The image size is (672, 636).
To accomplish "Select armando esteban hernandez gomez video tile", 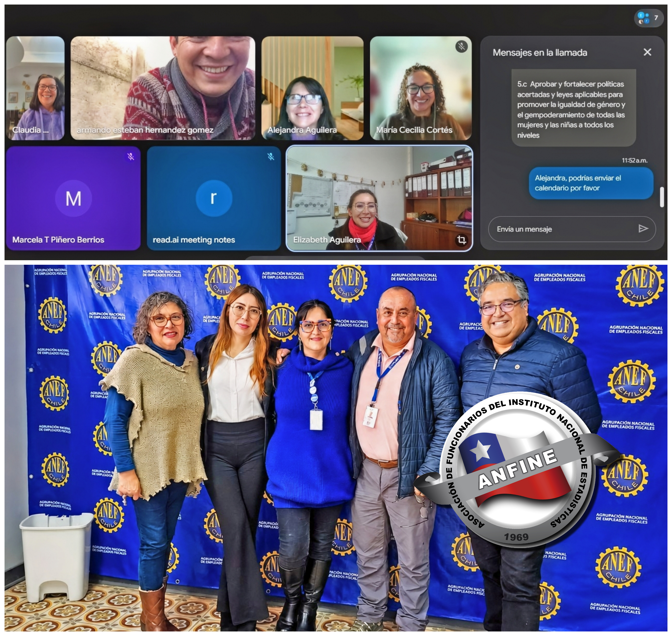I will (x=163, y=88).
